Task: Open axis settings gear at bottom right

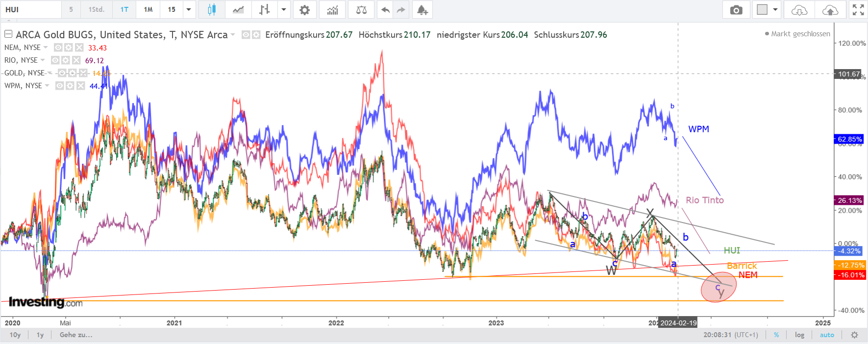Action: pos(854,335)
